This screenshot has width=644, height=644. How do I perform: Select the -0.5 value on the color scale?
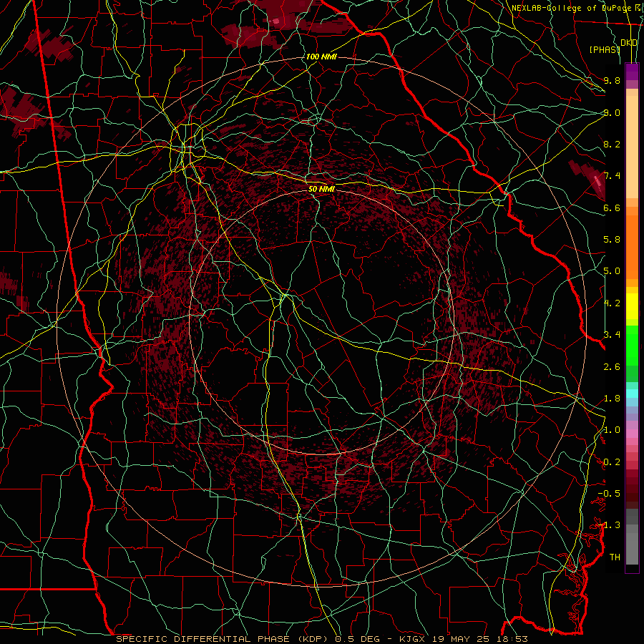[610, 494]
